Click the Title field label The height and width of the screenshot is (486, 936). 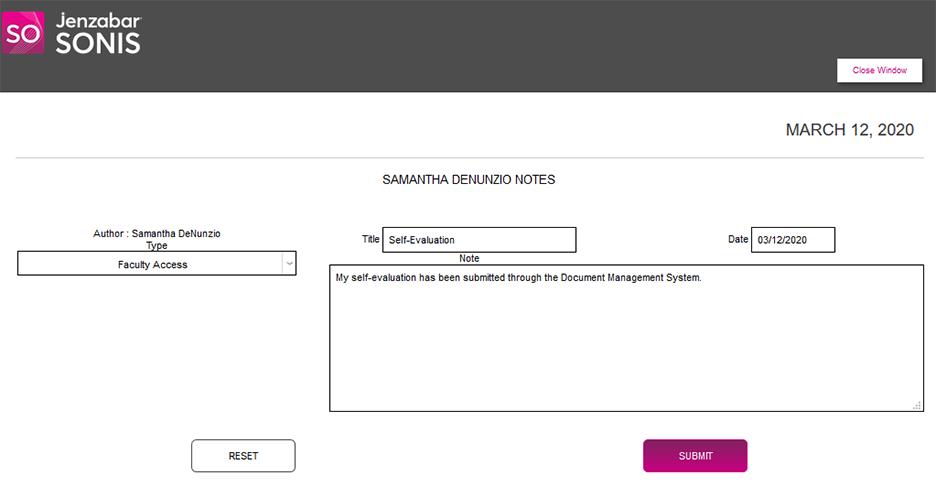click(x=370, y=240)
